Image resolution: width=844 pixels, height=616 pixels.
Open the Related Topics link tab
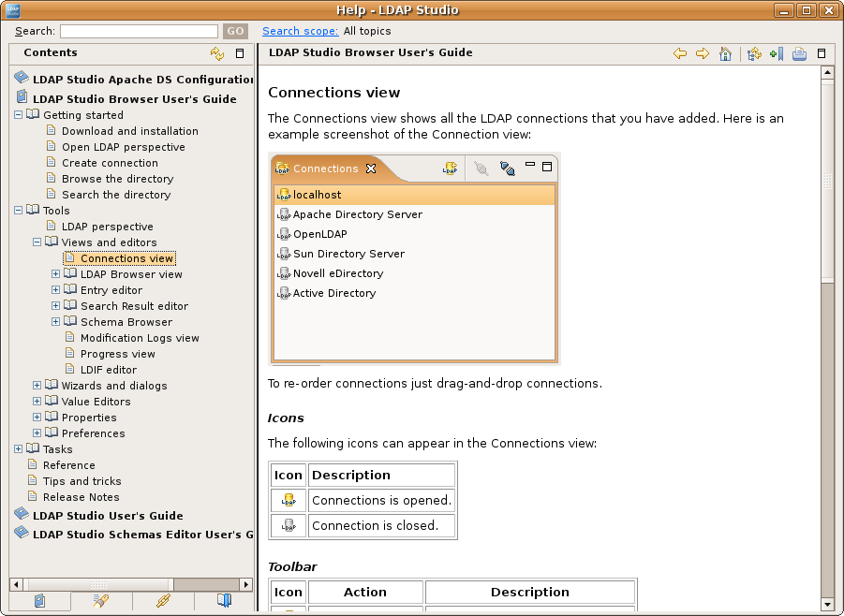coord(162,601)
